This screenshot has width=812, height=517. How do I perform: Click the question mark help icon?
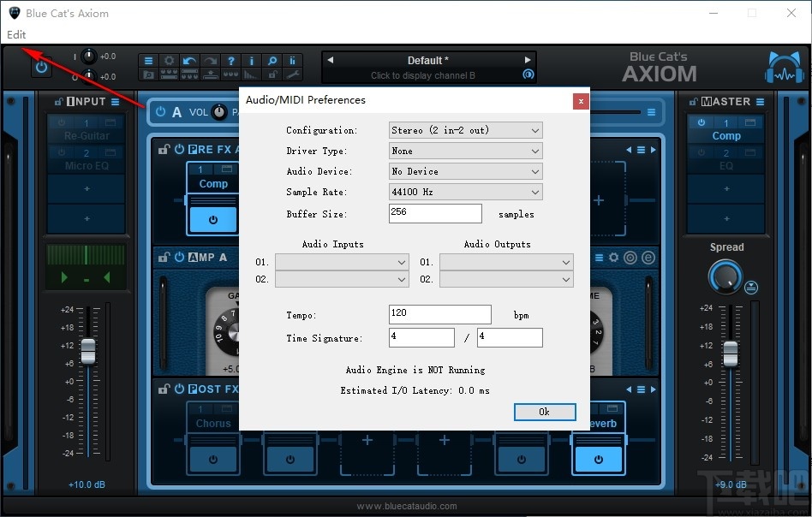pyautogui.click(x=230, y=61)
